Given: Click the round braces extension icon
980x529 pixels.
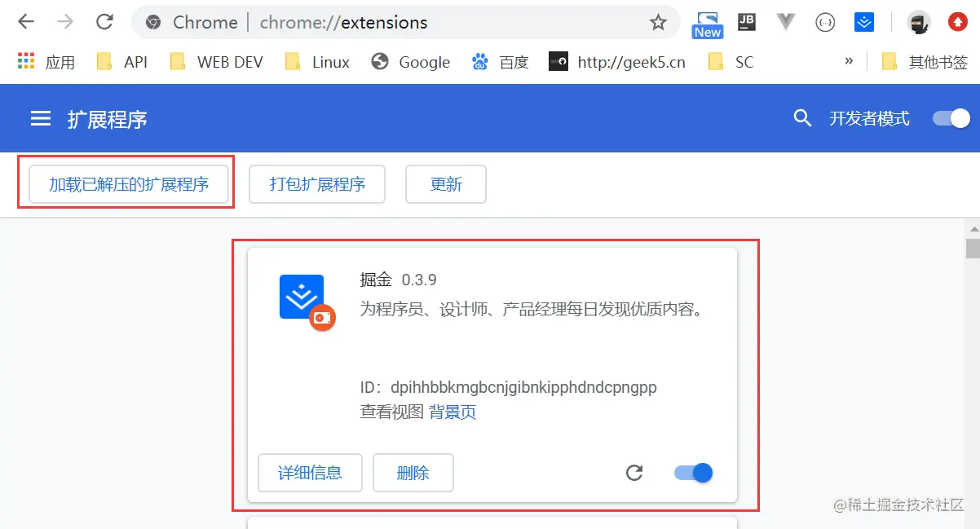Looking at the screenshot, I should click(x=825, y=22).
